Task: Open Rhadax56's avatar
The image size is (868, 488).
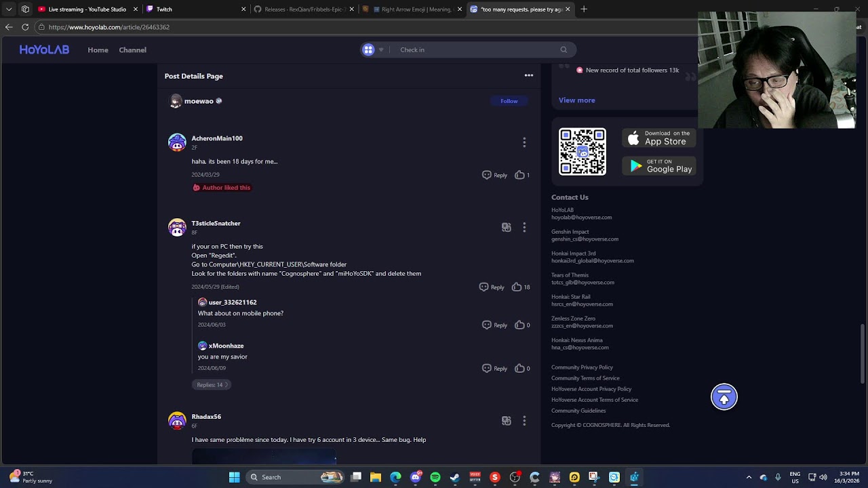Action: [x=177, y=421]
